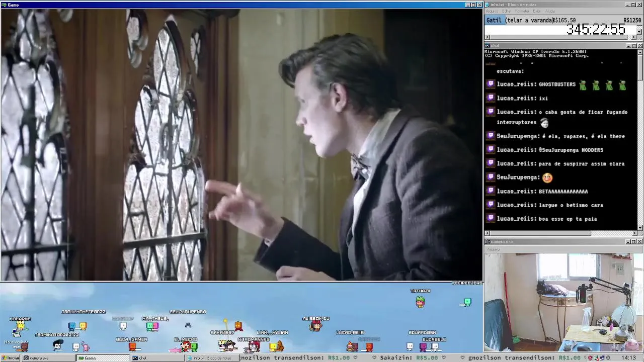Viewport: 644px width, 362px height.
Task: Click down arrow of chat vertical scrollbar
Action: (x=640, y=227)
